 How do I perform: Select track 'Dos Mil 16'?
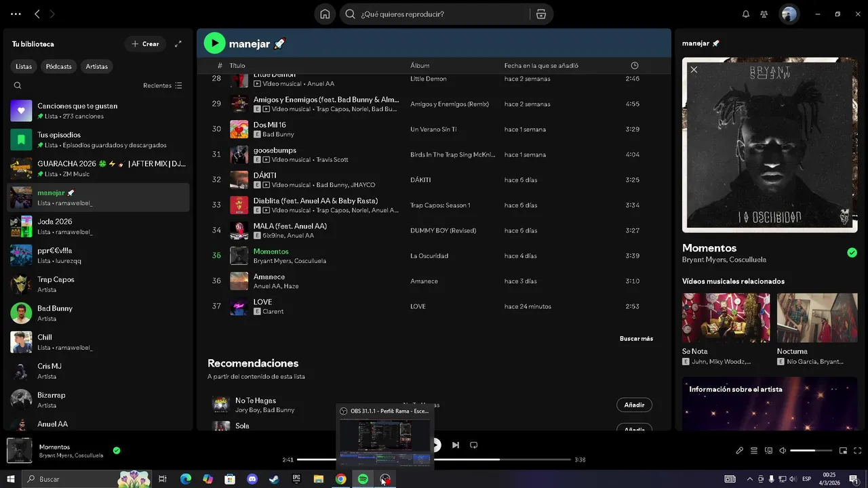coord(434,129)
